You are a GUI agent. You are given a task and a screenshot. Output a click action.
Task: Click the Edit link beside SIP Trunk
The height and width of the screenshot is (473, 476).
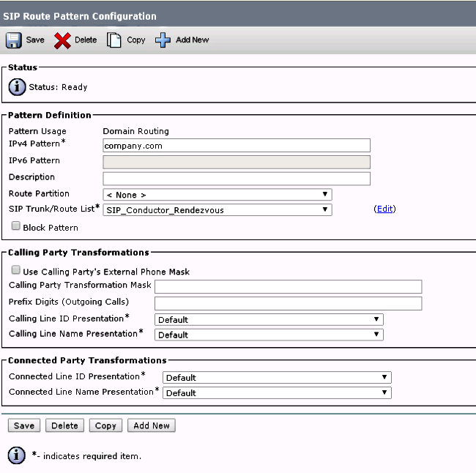pos(384,209)
